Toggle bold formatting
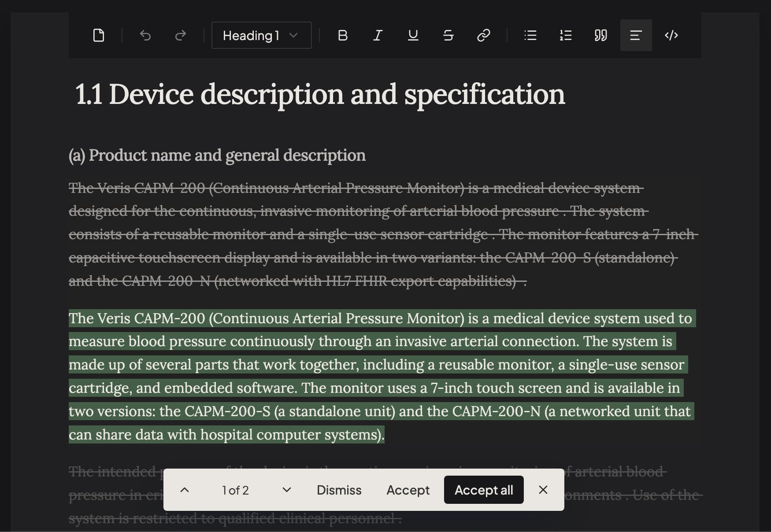This screenshot has width=771, height=532. pyautogui.click(x=342, y=35)
